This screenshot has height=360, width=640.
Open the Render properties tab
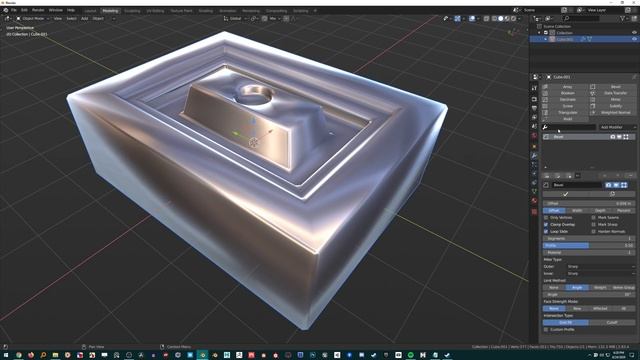(x=534, y=99)
